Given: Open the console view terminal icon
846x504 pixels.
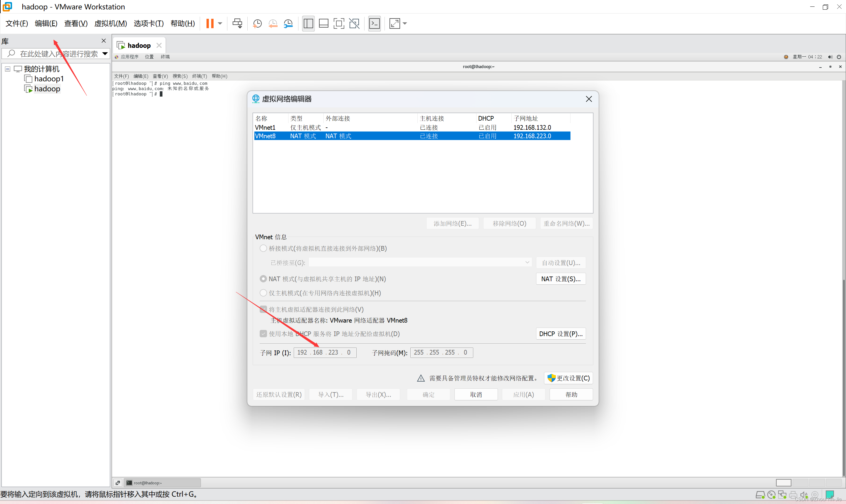Looking at the screenshot, I should click(x=375, y=23).
